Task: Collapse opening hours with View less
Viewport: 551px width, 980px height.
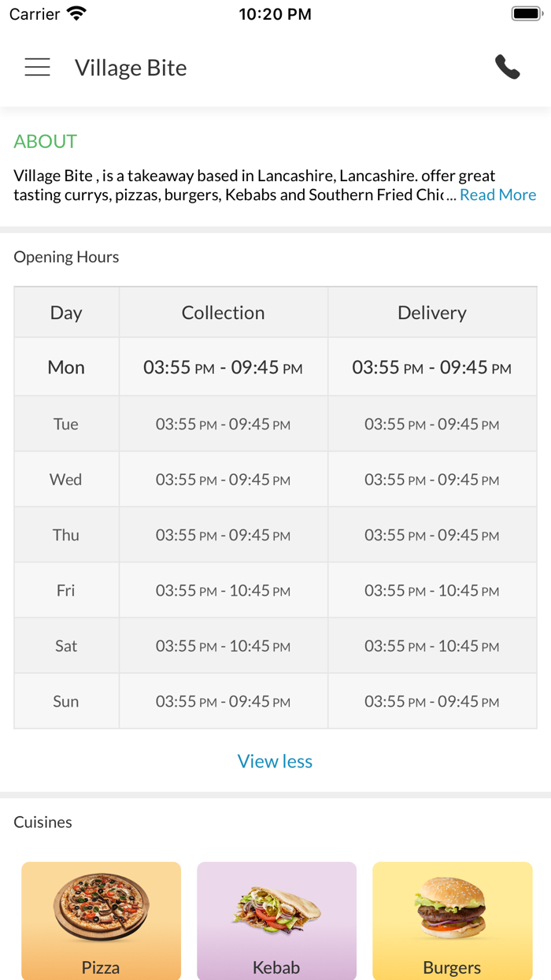Action: click(x=275, y=761)
